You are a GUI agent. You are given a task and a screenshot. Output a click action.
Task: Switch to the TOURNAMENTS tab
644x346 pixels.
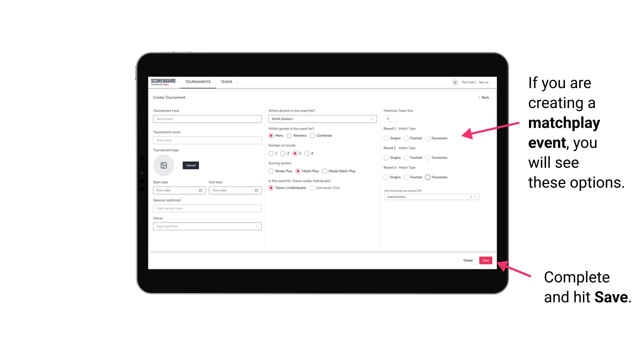pyautogui.click(x=198, y=82)
